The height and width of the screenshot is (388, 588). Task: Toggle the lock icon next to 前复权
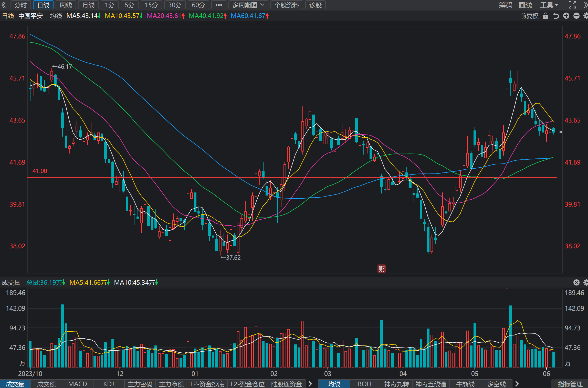click(546, 16)
